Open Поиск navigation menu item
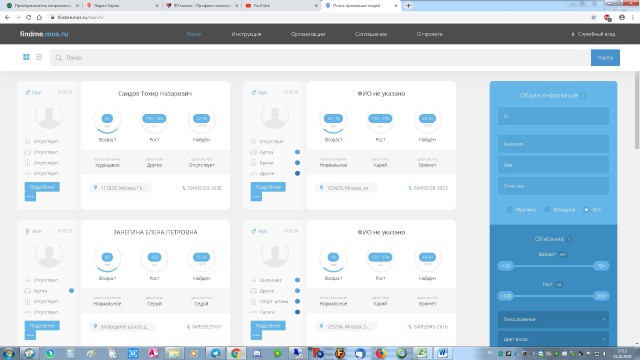The height and width of the screenshot is (360, 640). click(194, 34)
